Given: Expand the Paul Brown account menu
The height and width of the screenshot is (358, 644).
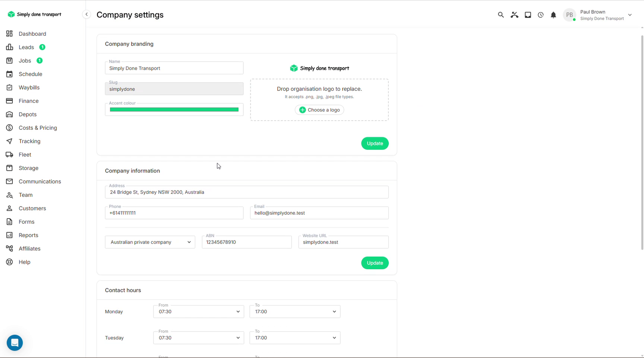Looking at the screenshot, I should 630,15.
